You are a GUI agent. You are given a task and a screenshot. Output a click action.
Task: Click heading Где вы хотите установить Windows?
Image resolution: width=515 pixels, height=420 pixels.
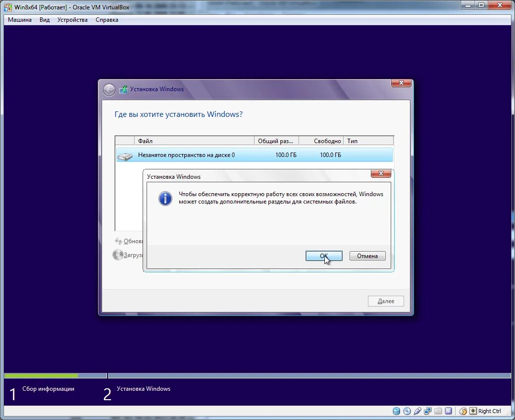[178, 114]
